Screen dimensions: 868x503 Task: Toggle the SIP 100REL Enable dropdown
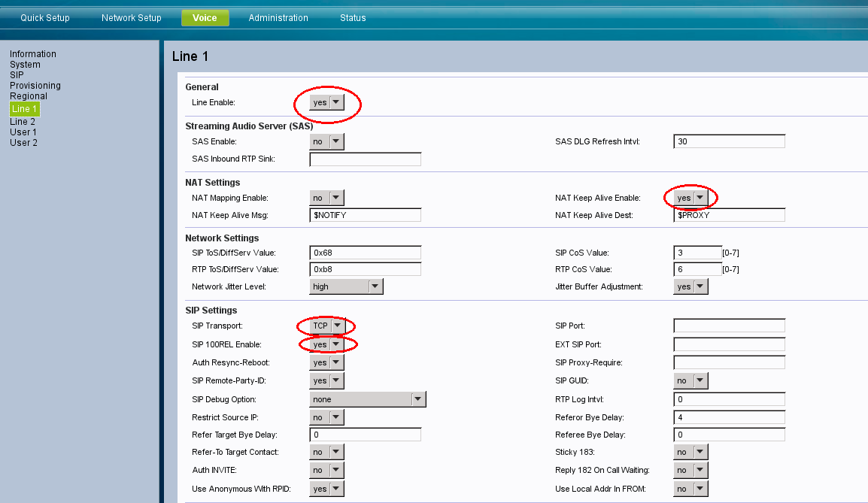coord(327,344)
